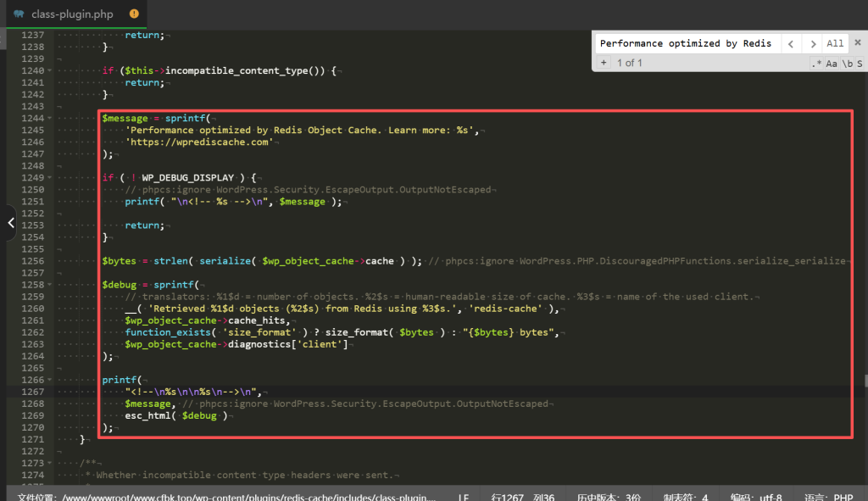Screen dimensions: 868x501
Task: Go to next search match arrow
Action: [x=812, y=43]
